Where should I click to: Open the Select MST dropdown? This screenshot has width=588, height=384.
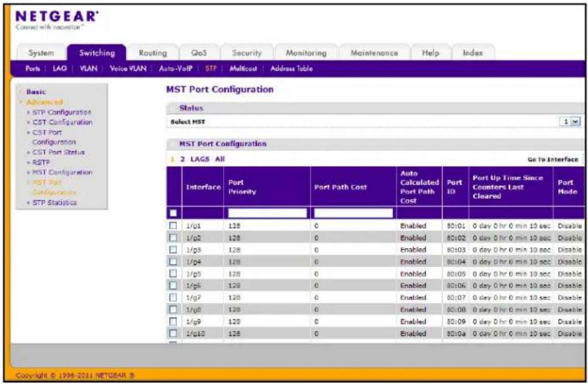point(570,121)
